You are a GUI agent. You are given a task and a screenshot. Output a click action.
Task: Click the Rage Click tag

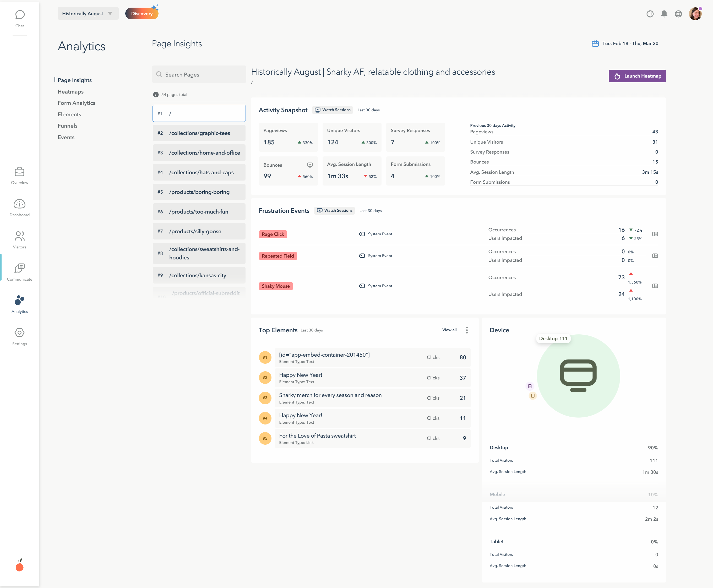point(273,234)
